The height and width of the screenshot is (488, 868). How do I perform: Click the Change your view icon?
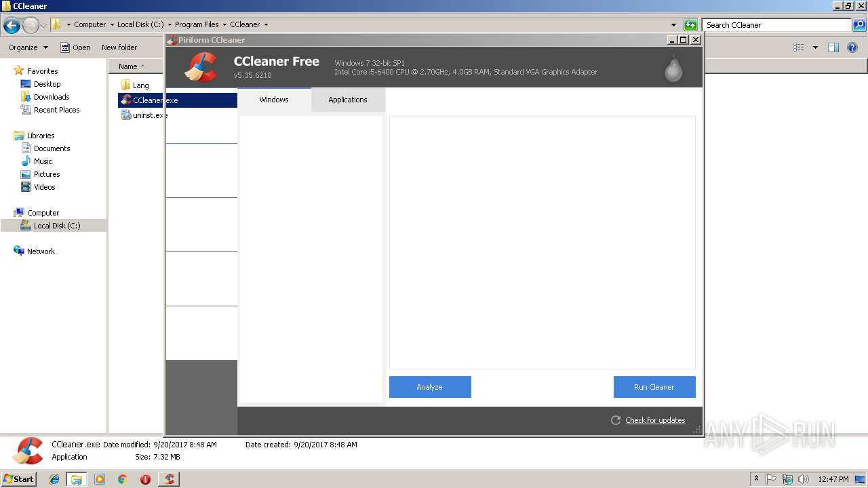[x=799, y=47]
